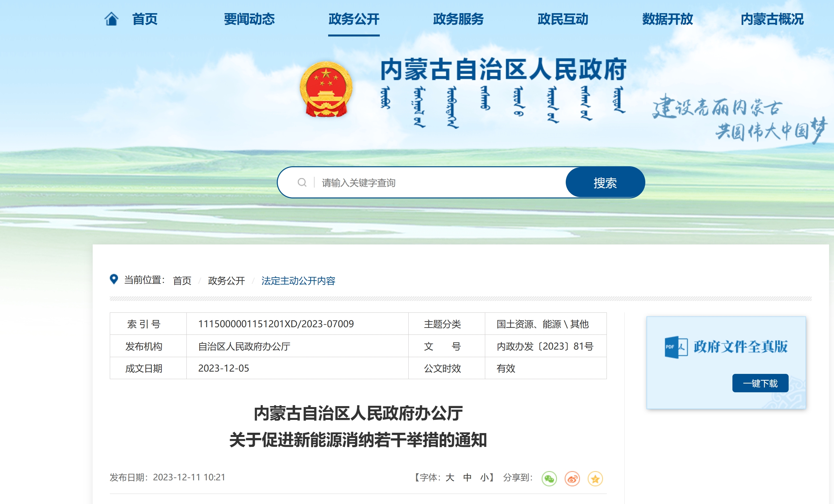
Task: Open the 政务服务 navigation menu
Action: pyautogui.click(x=458, y=19)
